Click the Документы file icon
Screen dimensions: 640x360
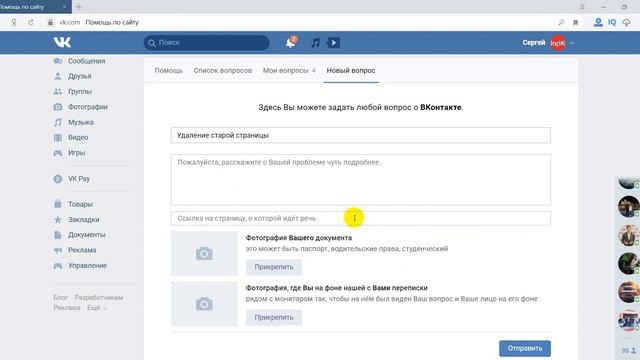58,235
